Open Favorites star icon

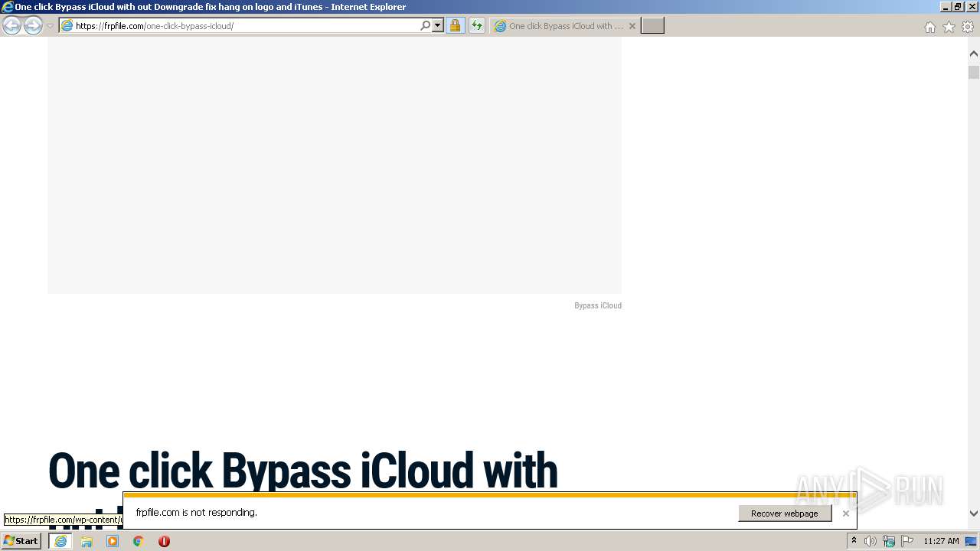(949, 27)
